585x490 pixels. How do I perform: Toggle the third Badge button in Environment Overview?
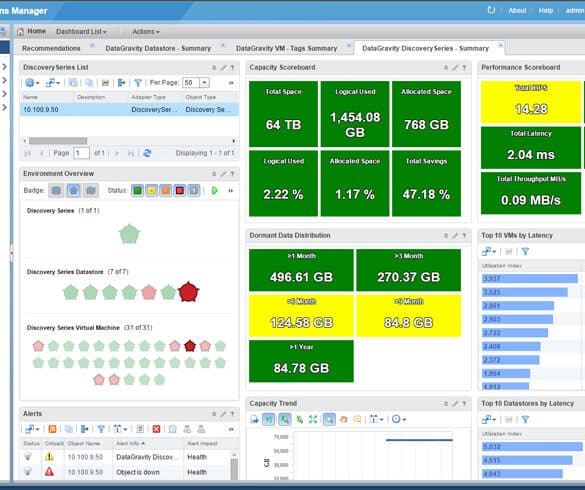click(91, 191)
